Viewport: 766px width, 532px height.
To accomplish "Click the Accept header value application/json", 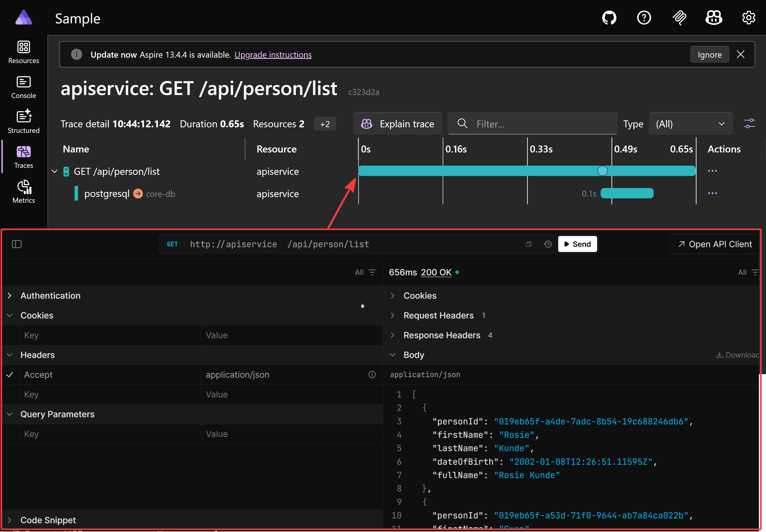I will click(x=238, y=375).
